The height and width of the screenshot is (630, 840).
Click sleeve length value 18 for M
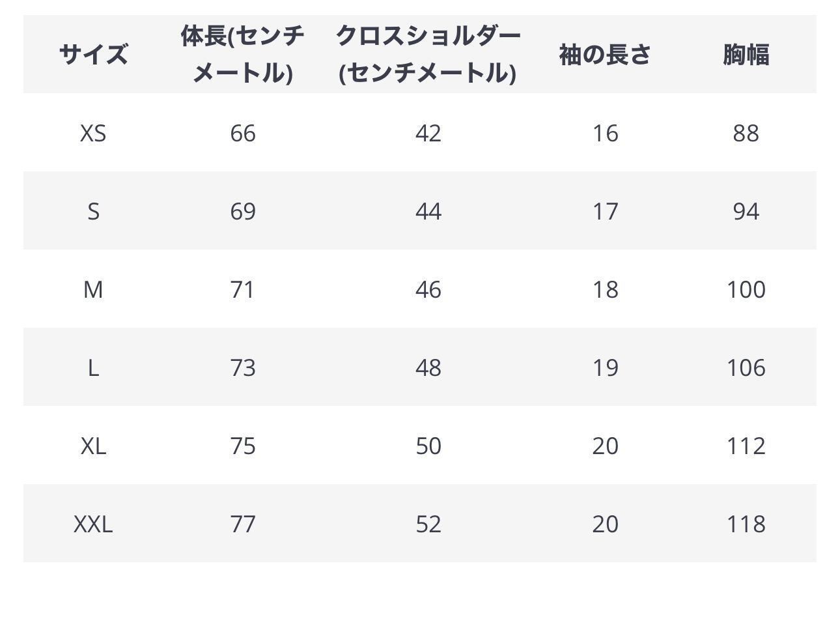(x=605, y=289)
